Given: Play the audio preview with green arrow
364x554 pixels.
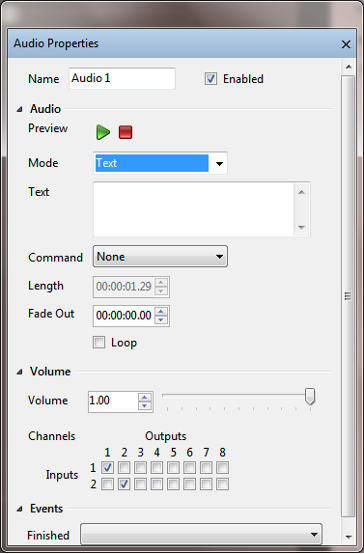Looking at the screenshot, I should point(103,132).
